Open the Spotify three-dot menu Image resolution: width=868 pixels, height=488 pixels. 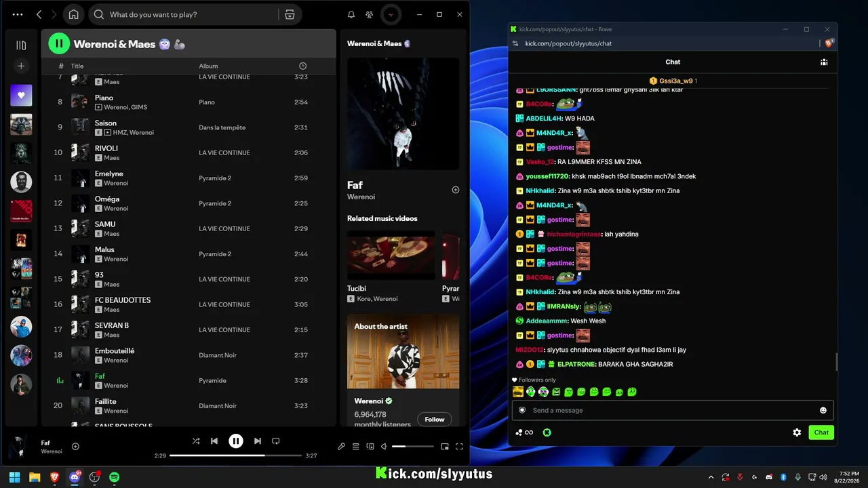(x=18, y=14)
